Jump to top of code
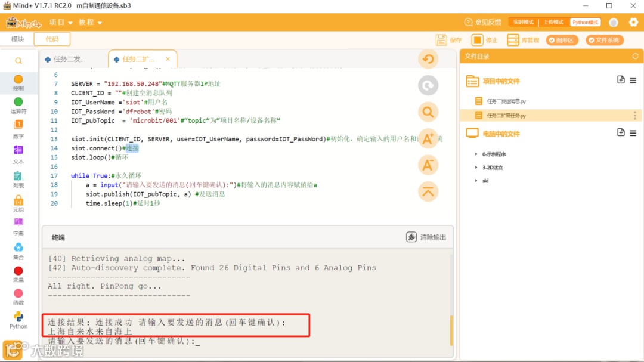The image size is (644, 362). click(x=428, y=191)
